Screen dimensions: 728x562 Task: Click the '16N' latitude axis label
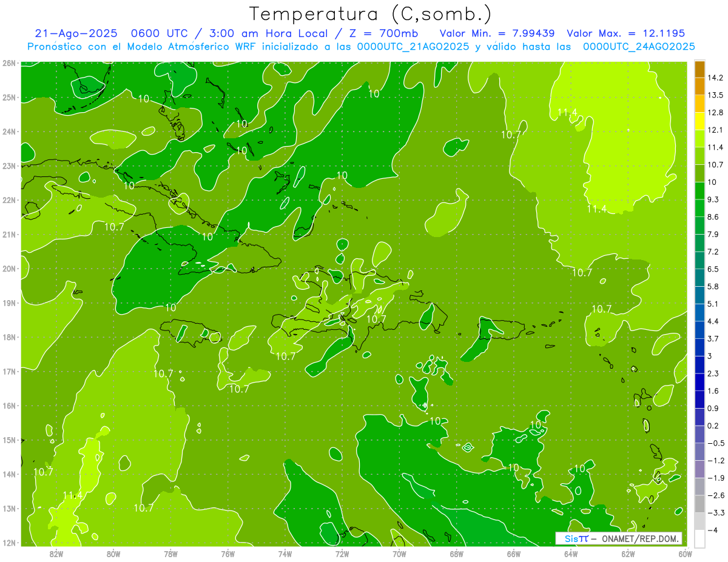pos(8,406)
